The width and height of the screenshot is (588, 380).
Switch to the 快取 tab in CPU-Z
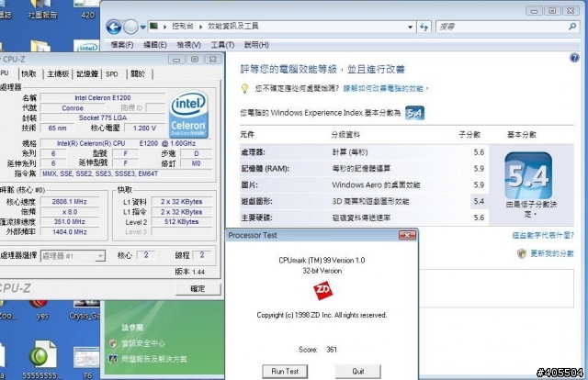tap(28, 73)
